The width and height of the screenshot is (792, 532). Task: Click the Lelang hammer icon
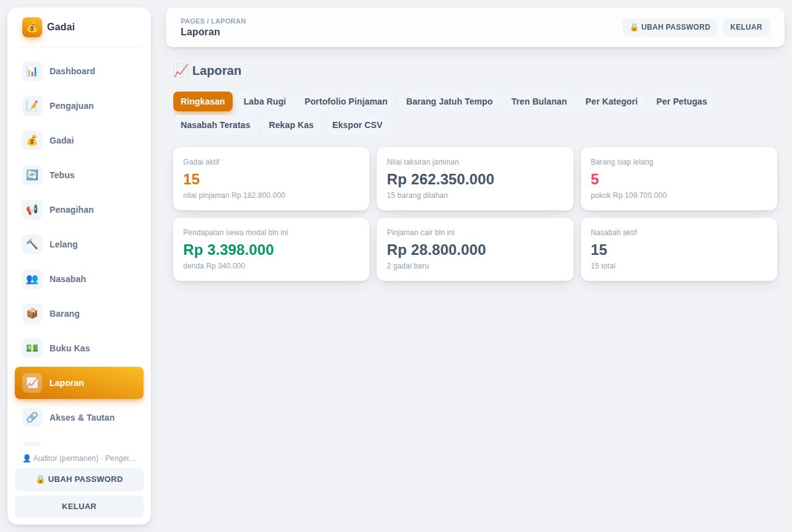coord(32,244)
